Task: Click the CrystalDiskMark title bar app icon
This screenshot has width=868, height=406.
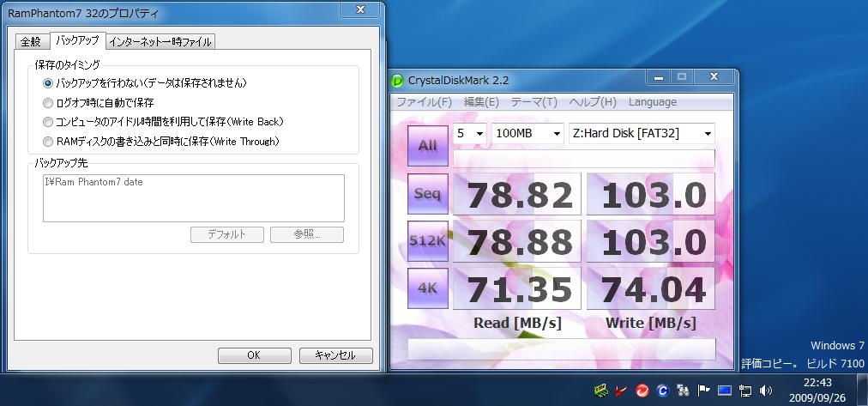Action: 397,81
